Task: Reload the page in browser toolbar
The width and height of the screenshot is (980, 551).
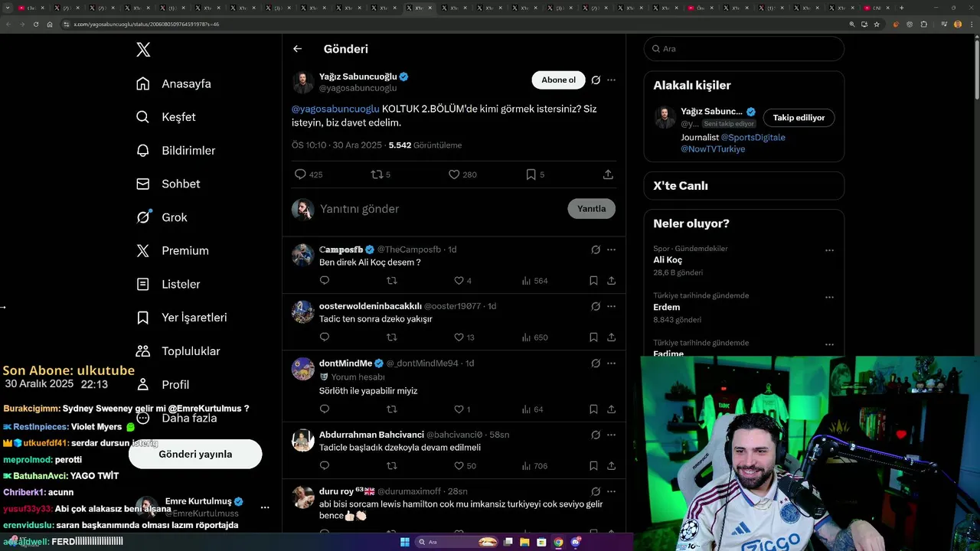Action: click(x=36, y=24)
